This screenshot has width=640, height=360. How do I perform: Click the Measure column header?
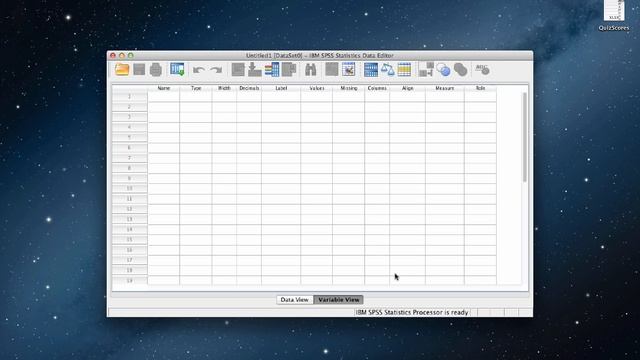point(444,88)
